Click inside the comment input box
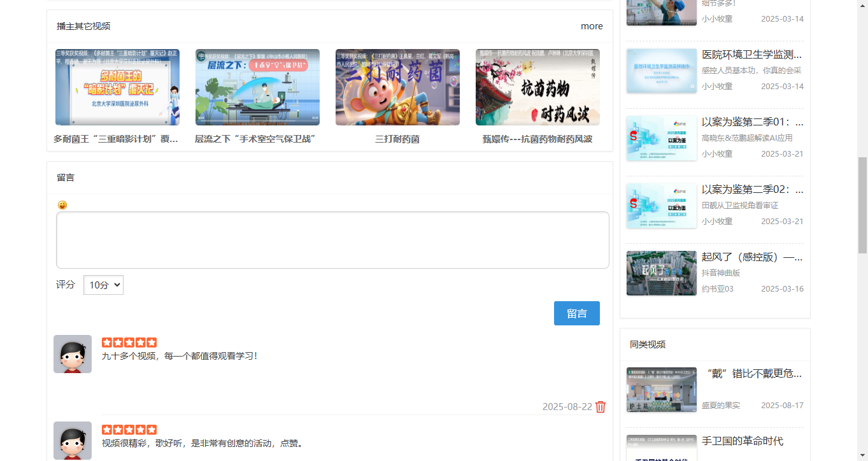The height and width of the screenshot is (461, 868). (332, 240)
